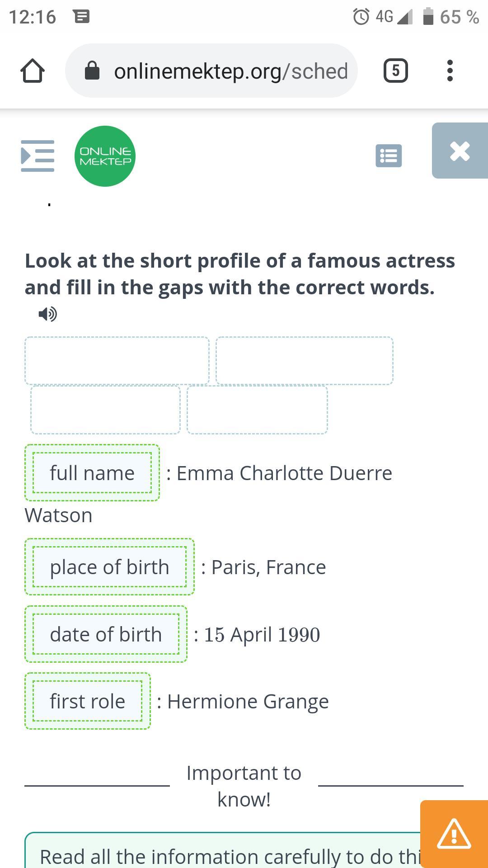Tap the alarm clock status icon
Image resolution: width=488 pixels, height=868 pixels.
click(x=361, y=17)
